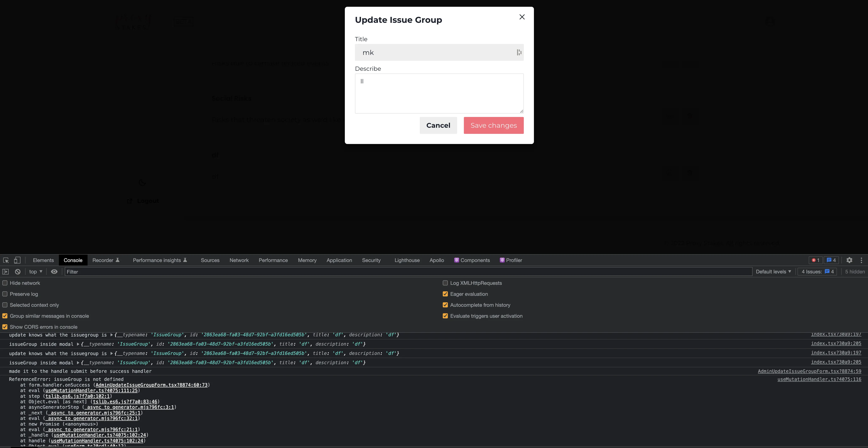Click the red error count badge

click(815, 260)
